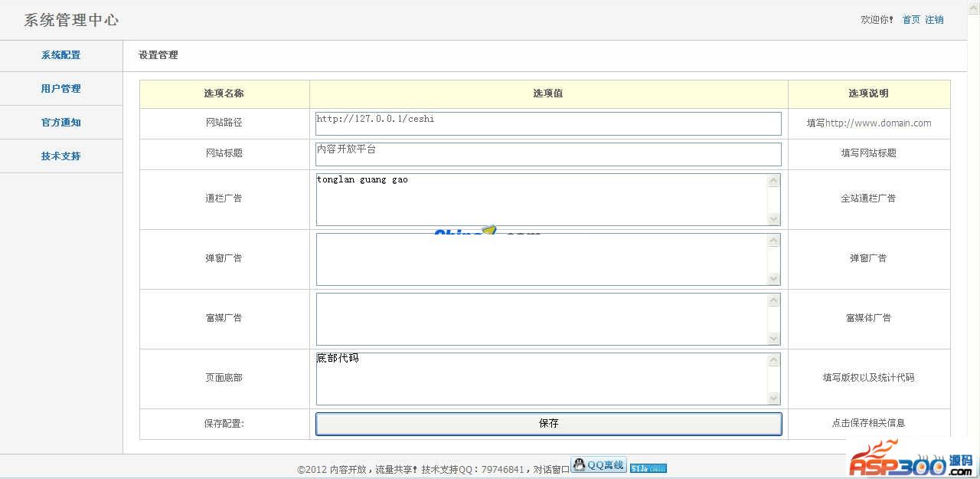Screen dimensions: 980x479
Task: Go to 首页 link in header
Action: click(x=911, y=20)
